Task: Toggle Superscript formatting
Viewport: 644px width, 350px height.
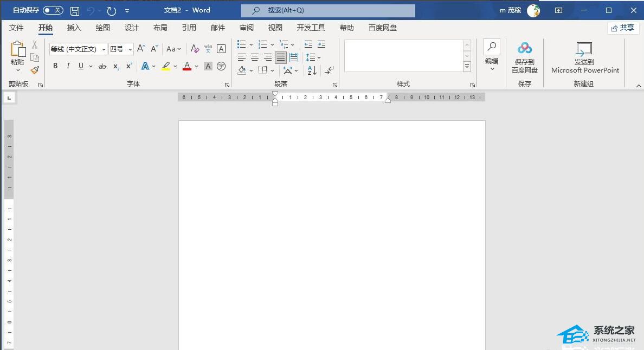Action: pyautogui.click(x=129, y=66)
